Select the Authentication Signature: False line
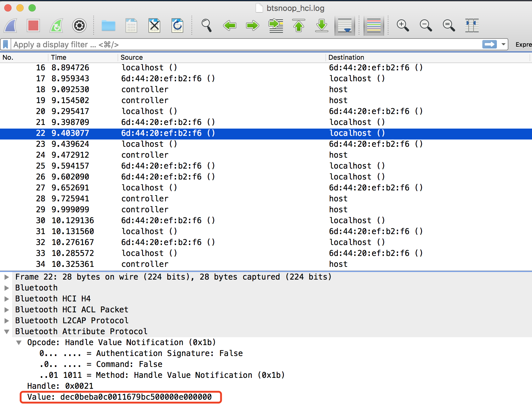532x410 pixels. pyautogui.click(x=141, y=353)
